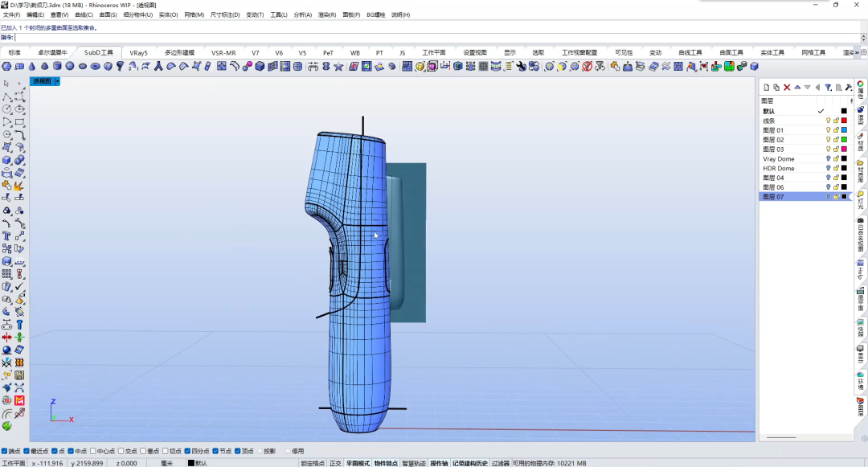Toggle the 四分点 osnap checkbox
The height and width of the screenshot is (467, 868).
[187, 451]
